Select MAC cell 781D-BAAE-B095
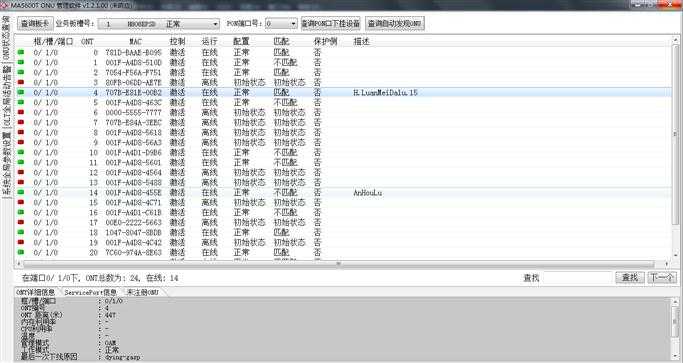683x363 pixels. 133,52
